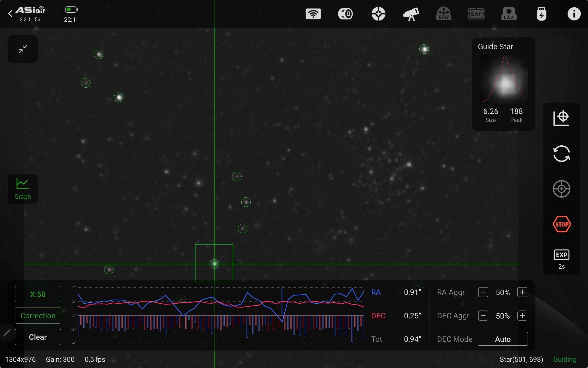588x368 pixels.
Task: Open the storage power icon
Action: tap(542, 14)
